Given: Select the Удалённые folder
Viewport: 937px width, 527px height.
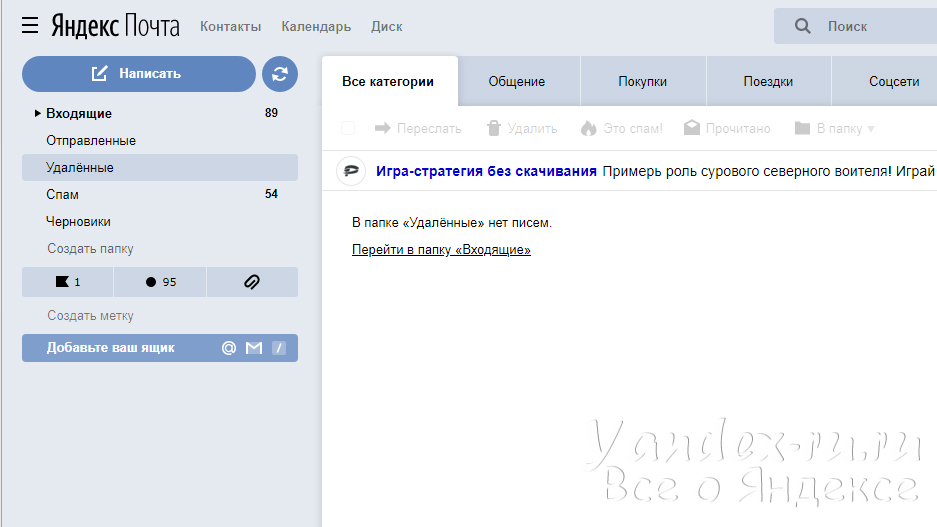Looking at the screenshot, I should pyautogui.click(x=160, y=167).
